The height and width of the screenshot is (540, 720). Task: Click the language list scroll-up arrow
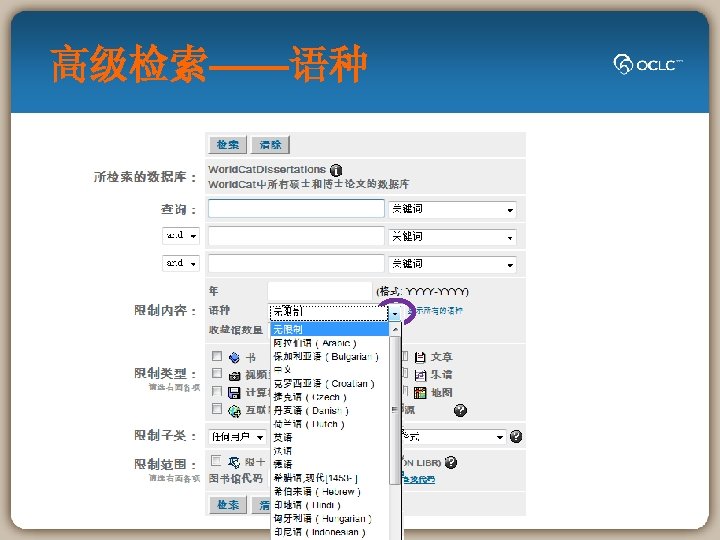click(395, 329)
